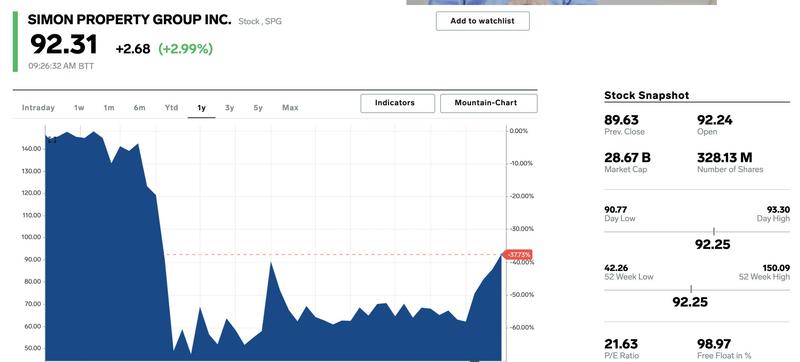
Task: Click the Simon Property Group Inc. title
Action: [x=130, y=20]
